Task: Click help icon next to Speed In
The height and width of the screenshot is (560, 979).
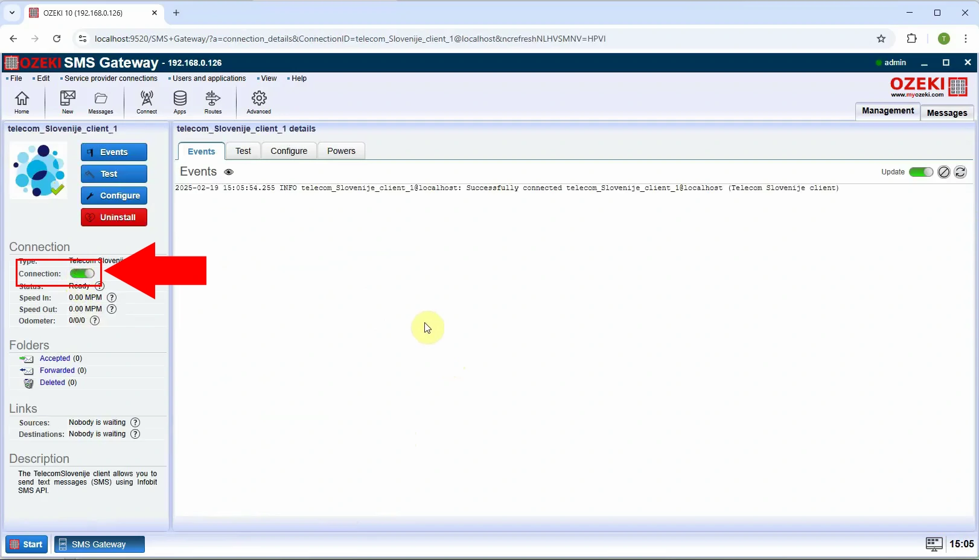Action: (112, 297)
